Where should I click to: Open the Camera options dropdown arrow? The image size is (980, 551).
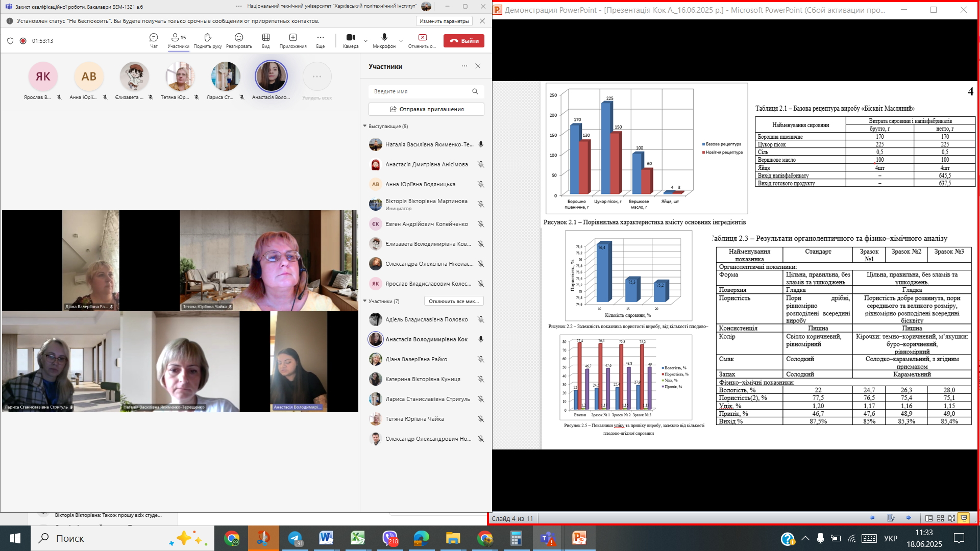click(365, 40)
